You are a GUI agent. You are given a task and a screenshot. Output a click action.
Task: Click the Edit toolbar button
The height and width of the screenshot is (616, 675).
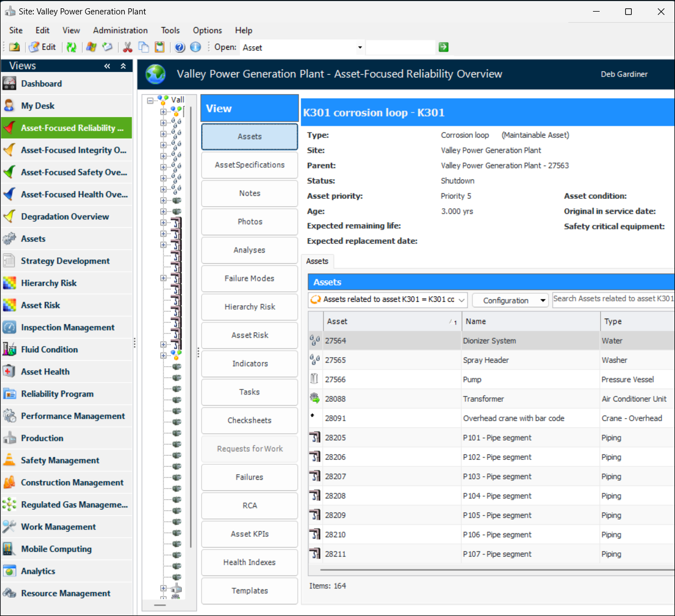pyautogui.click(x=43, y=47)
